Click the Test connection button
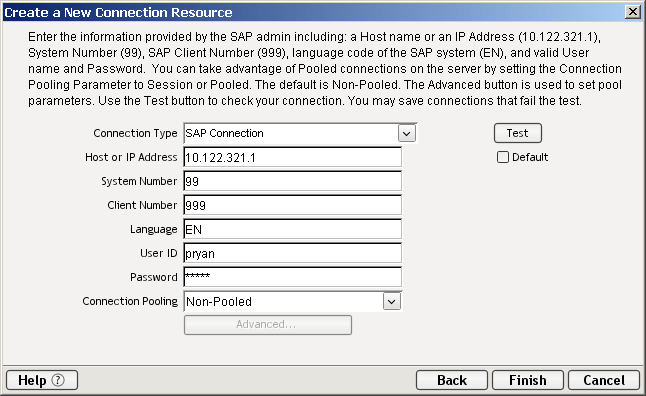 517,133
